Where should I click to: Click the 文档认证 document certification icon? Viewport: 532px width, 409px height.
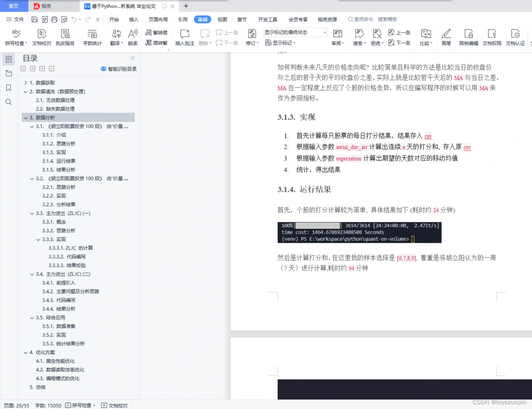(x=515, y=37)
